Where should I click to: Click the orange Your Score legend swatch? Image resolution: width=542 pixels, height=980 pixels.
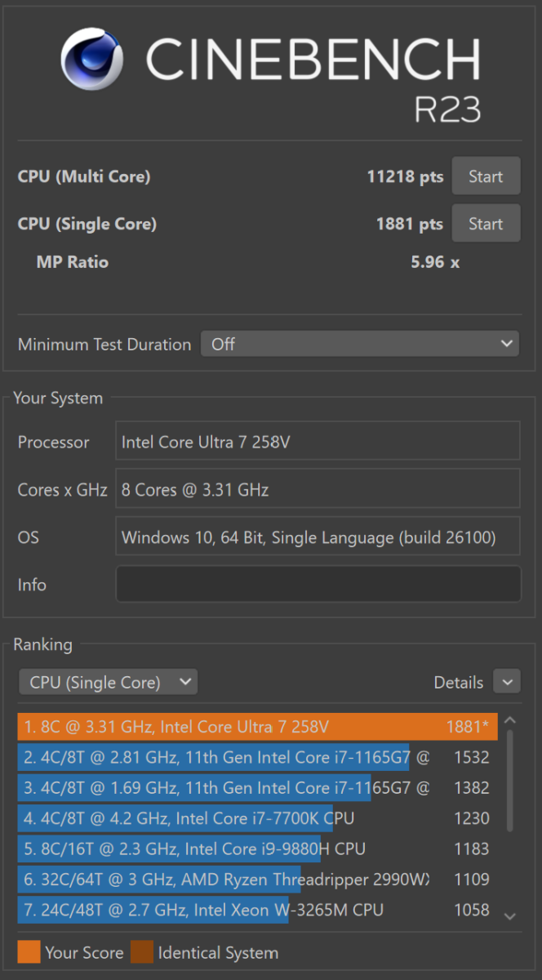click(29, 952)
